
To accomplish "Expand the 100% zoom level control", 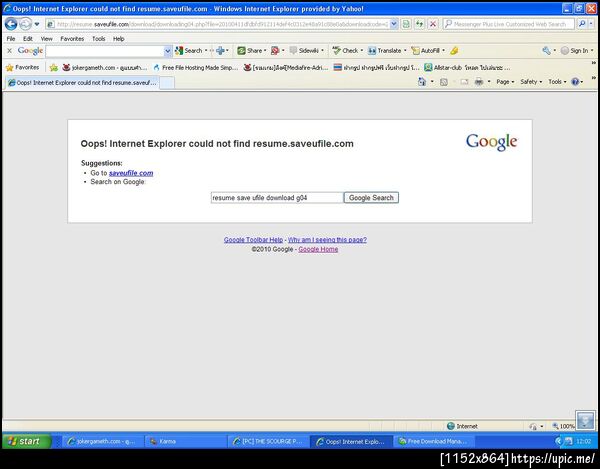I will [x=564, y=426].
